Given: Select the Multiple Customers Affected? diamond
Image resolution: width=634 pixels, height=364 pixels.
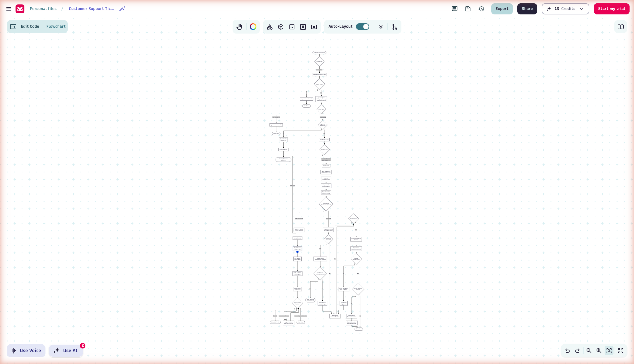Looking at the screenshot, I should [358, 289].
